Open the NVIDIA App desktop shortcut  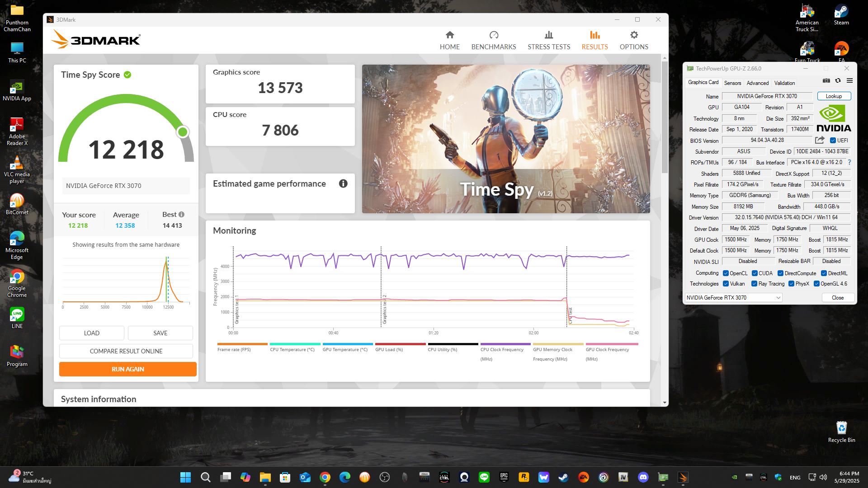[x=17, y=90]
